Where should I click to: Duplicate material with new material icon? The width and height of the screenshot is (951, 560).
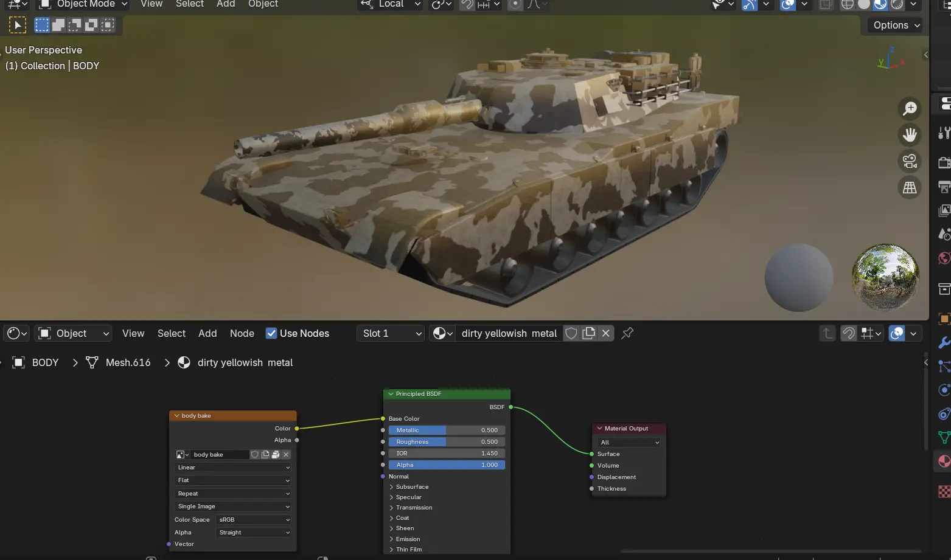588,333
